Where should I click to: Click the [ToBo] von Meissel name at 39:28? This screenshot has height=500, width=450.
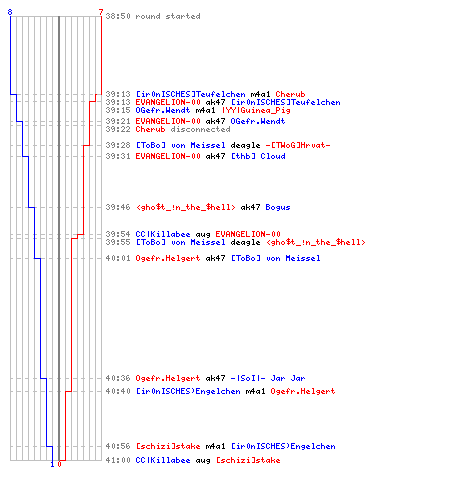pos(180,145)
